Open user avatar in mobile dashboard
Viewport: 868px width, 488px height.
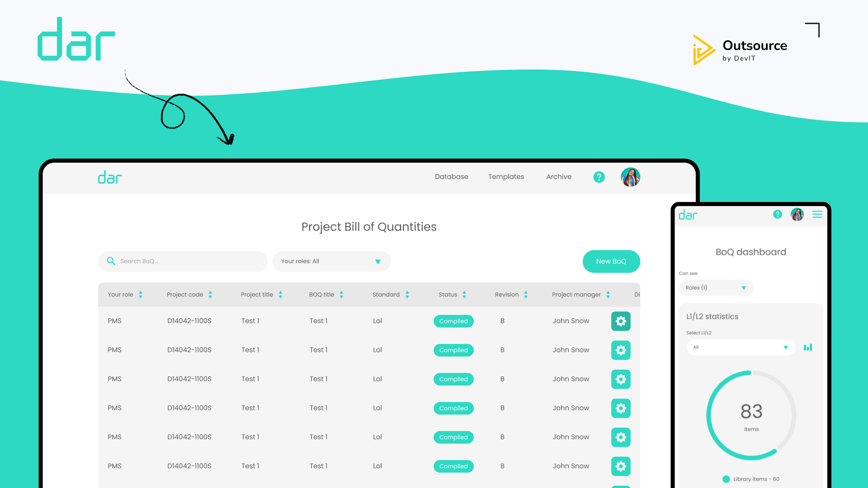click(797, 214)
